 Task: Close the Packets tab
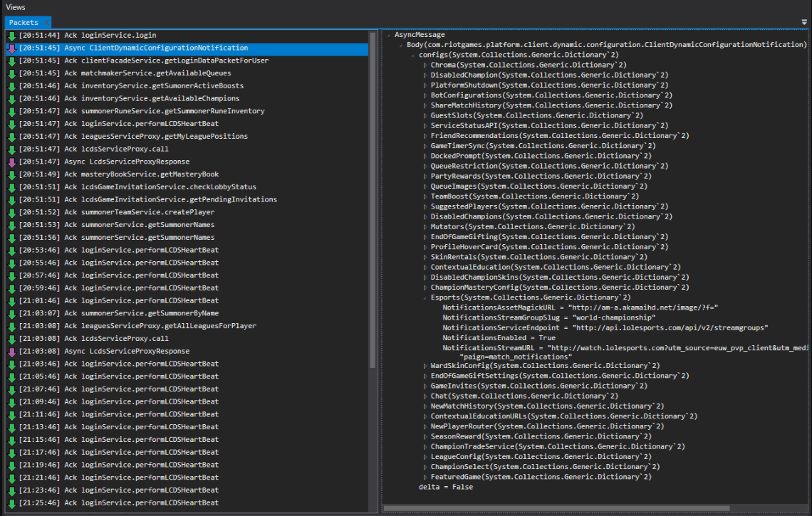pyautogui.click(x=46, y=22)
